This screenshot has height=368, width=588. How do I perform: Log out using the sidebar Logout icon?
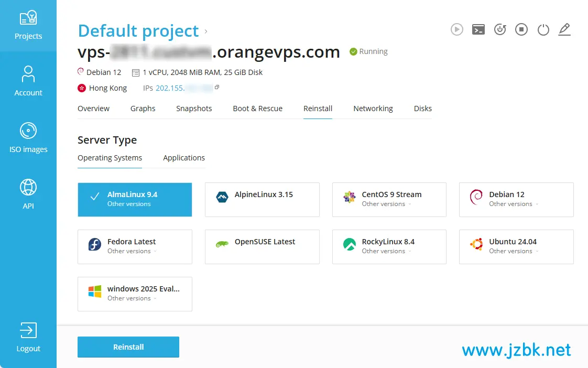[x=28, y=337]
